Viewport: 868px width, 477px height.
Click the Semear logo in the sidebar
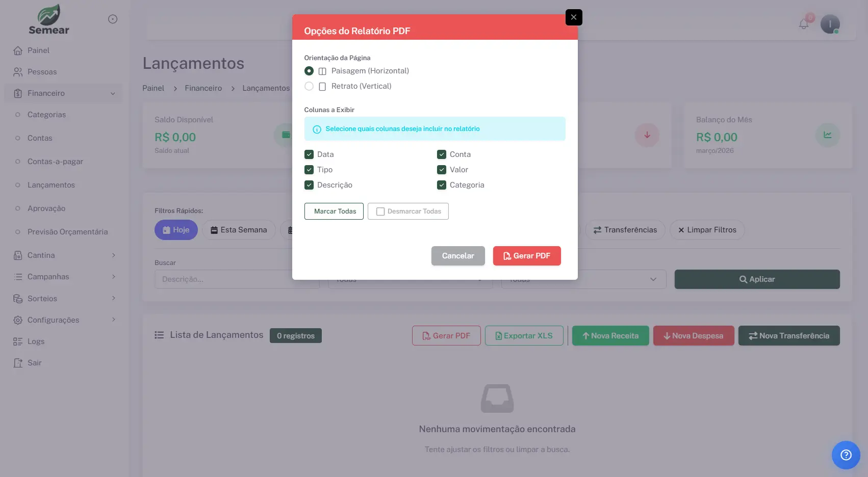[x=48, y=19]
